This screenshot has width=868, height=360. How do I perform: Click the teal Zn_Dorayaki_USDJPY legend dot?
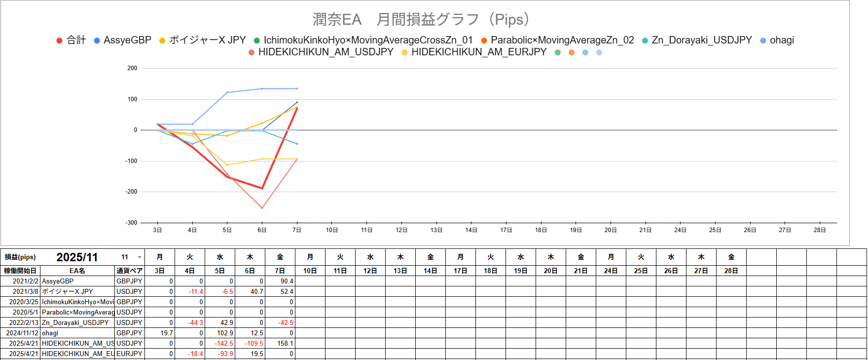(x=645, y=40)
